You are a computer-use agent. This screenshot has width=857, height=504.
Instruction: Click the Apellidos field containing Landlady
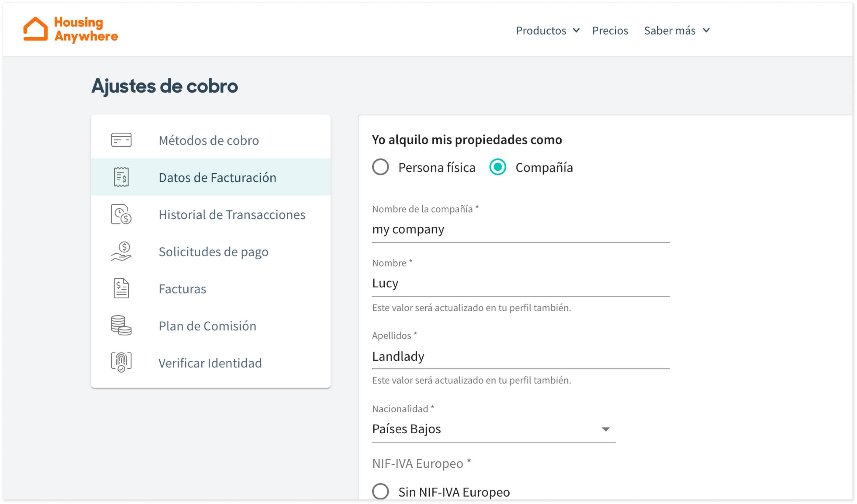[x=520, y=356]
